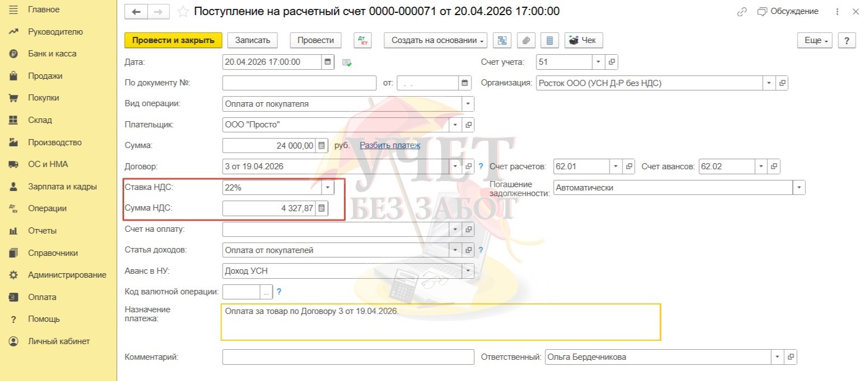868x381 pixels.
Task: Click the green posted status icon
Action: click(x=347, y=63)
